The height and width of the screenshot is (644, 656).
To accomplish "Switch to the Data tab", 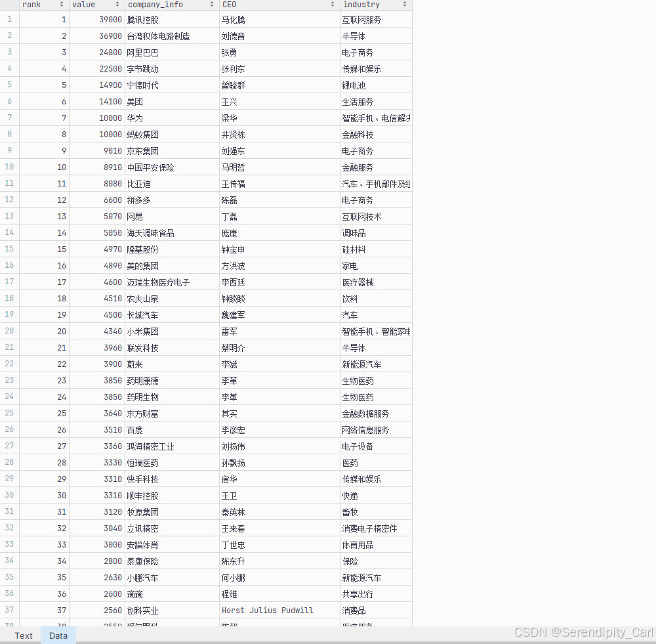I will 58,635.
